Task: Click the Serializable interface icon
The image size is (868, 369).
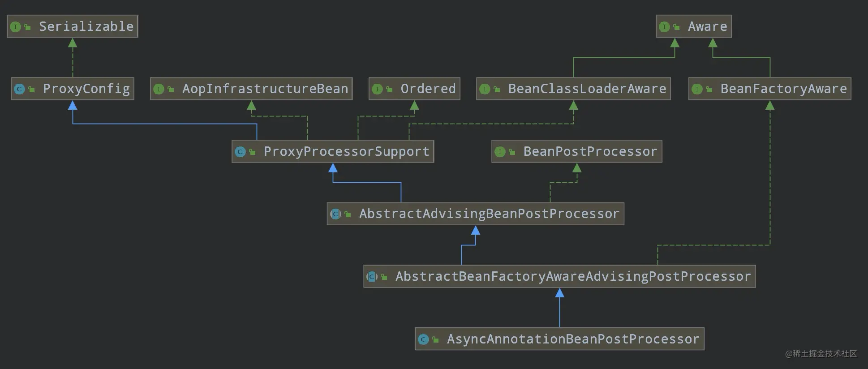Action: pos(16,27)
